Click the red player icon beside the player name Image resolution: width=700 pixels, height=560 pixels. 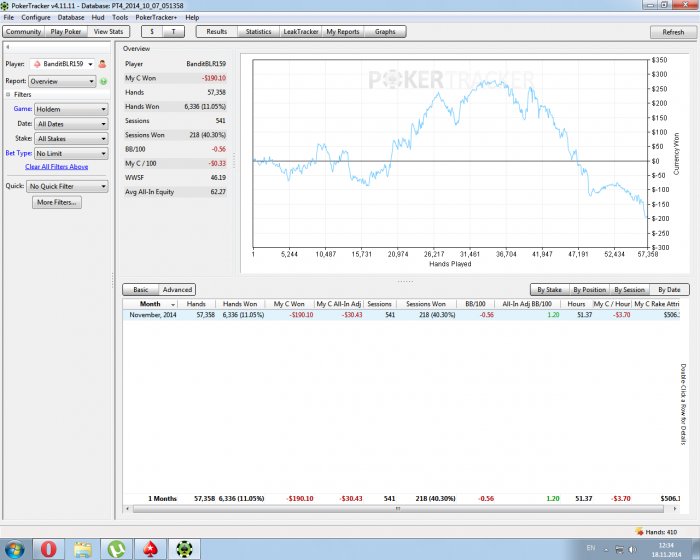(x=102, y=64)
